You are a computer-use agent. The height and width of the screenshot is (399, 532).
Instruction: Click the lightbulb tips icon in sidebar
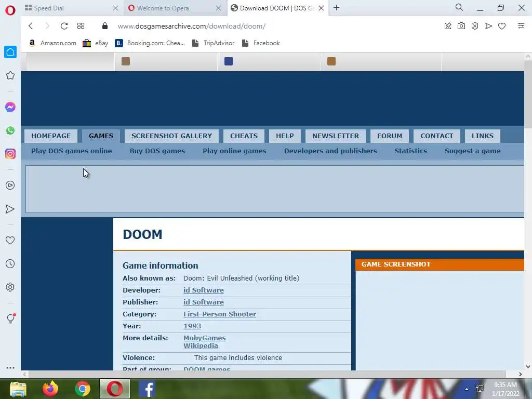pos(10,318)
